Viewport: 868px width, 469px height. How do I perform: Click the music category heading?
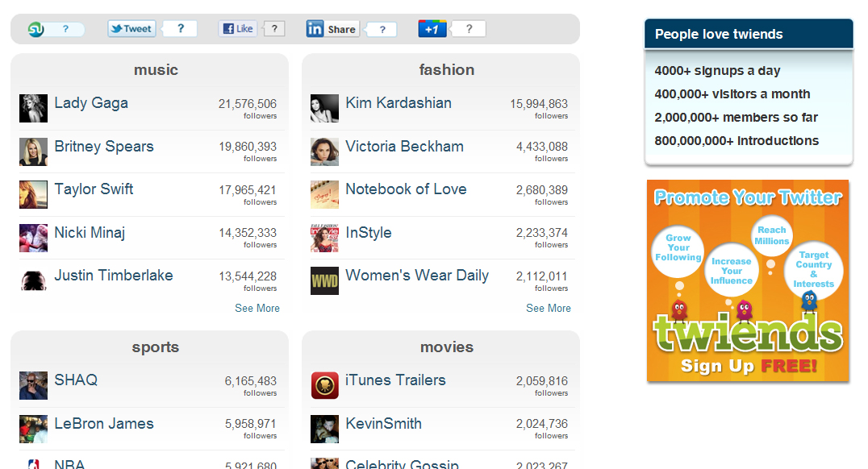tap(156, 70)
